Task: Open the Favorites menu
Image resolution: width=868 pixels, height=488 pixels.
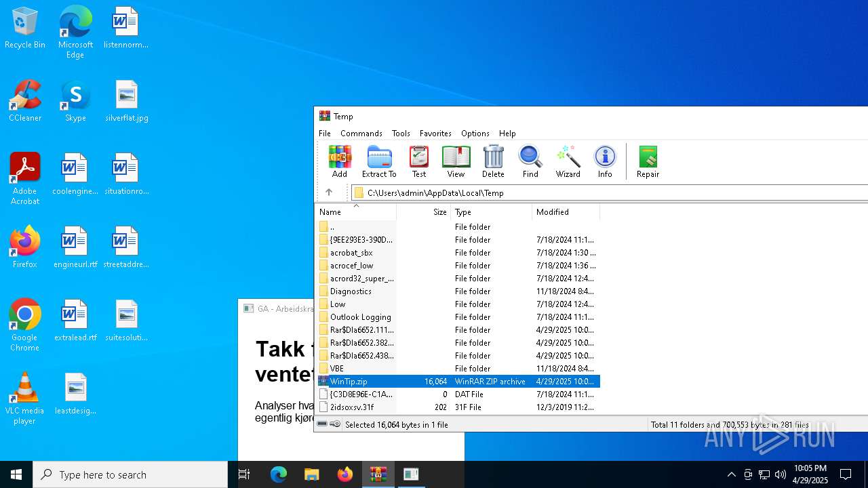Action: click(x=435, y=134)
